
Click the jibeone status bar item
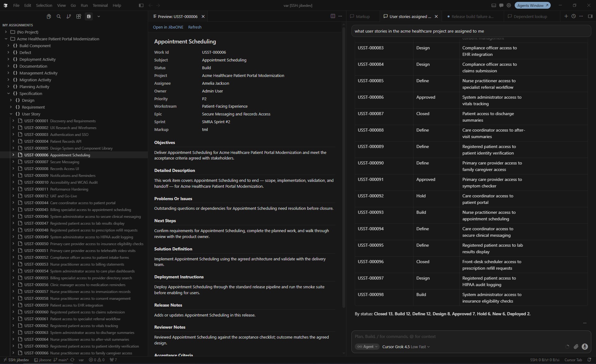point(43,360)
